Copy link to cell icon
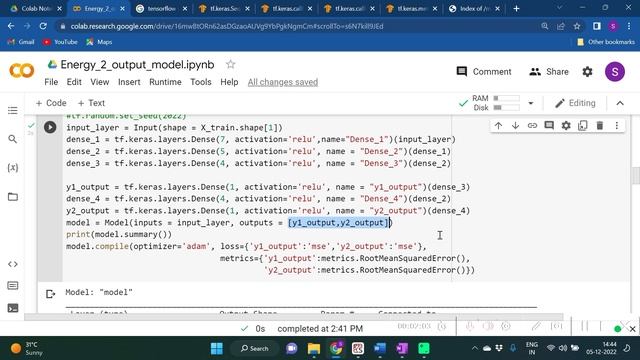The height and width of the screenshot is (360, 640). (532, 126)
